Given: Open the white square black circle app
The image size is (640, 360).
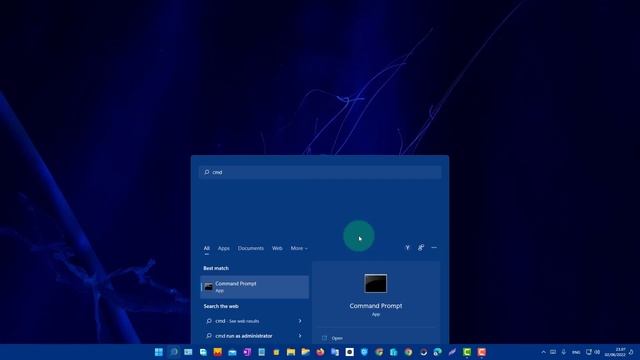Looking at the screenshot, I should tap(349, 352).
